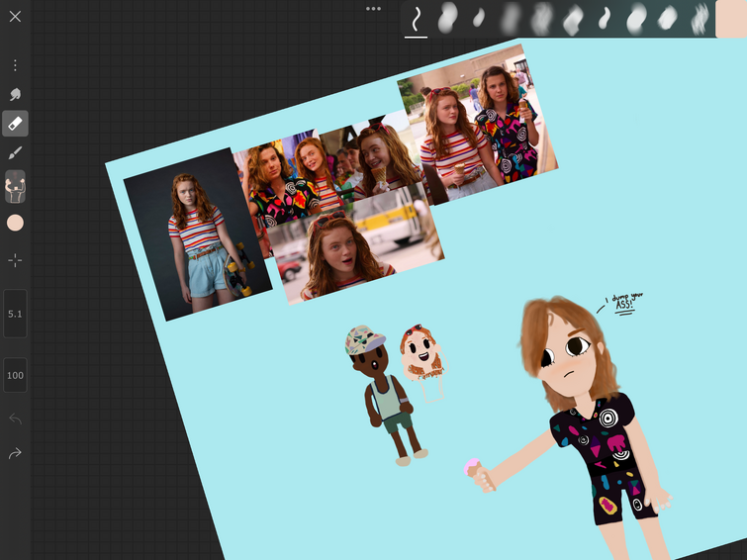This screenshot has height=560, width=747.
Task: Choose the fourth faint smudge brush preset
Action: (x=511, y=18)
